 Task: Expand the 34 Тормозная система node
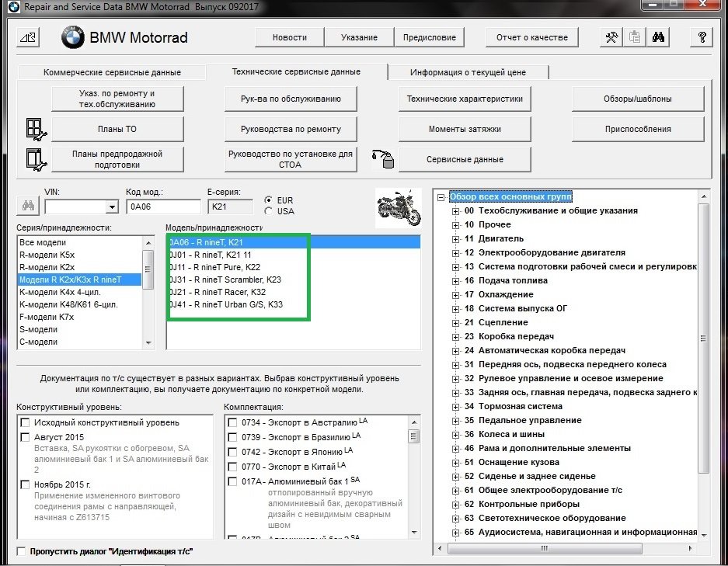tap(456, 407)
